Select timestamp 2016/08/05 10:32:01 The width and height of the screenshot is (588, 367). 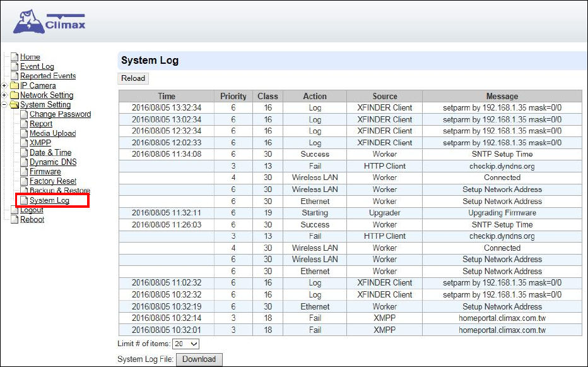(167, 330)
